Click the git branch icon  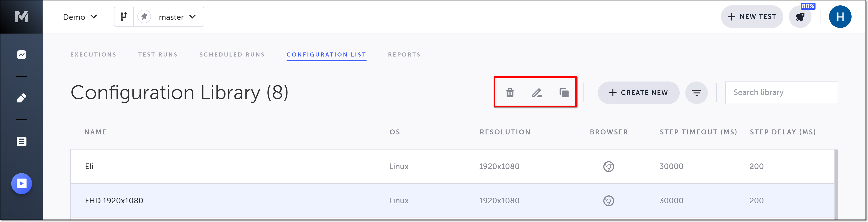click(x=124, y=17)
